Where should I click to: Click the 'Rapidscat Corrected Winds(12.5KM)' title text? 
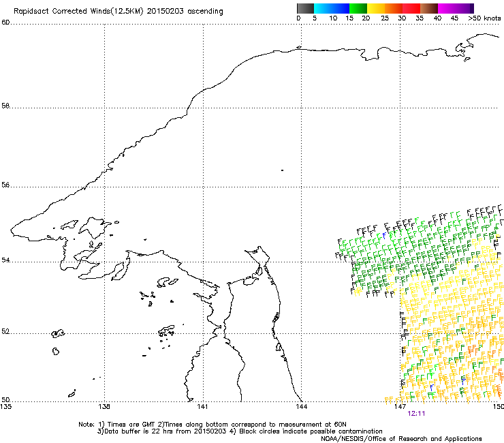coord(78,11)
